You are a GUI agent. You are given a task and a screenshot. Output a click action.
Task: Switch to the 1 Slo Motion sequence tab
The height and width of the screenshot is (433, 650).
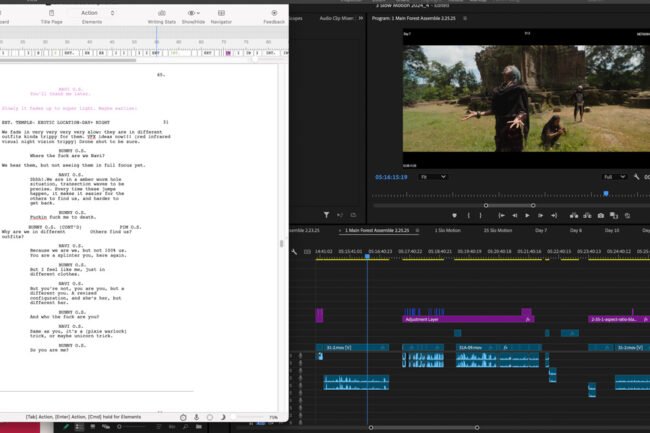click(446, 231)
